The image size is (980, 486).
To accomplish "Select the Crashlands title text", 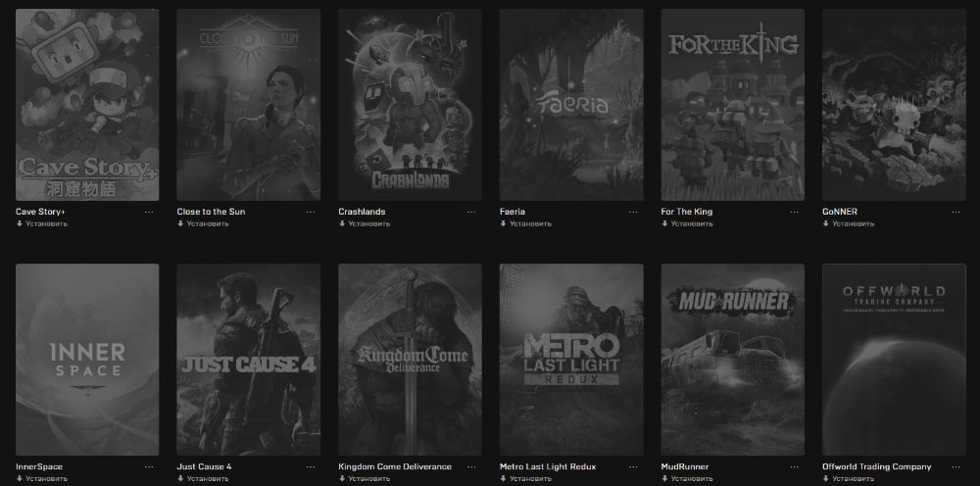I will point(362,212).
